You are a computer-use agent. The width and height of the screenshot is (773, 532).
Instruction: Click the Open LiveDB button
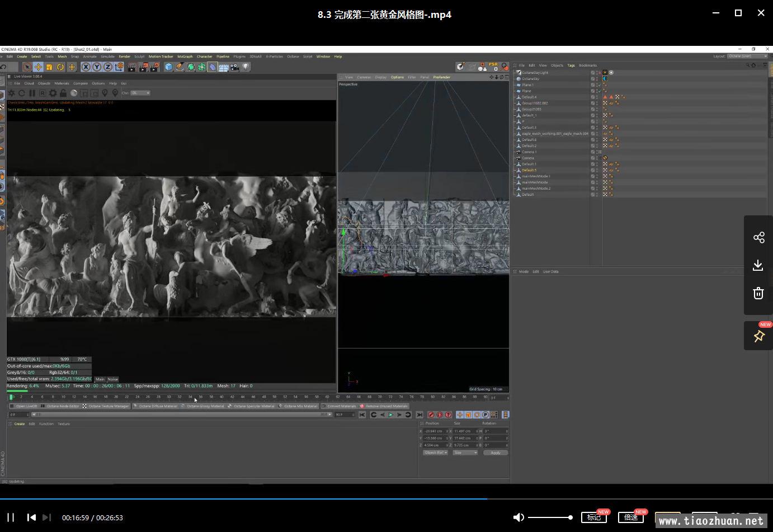pyautogui.click(x=23, y=406)
